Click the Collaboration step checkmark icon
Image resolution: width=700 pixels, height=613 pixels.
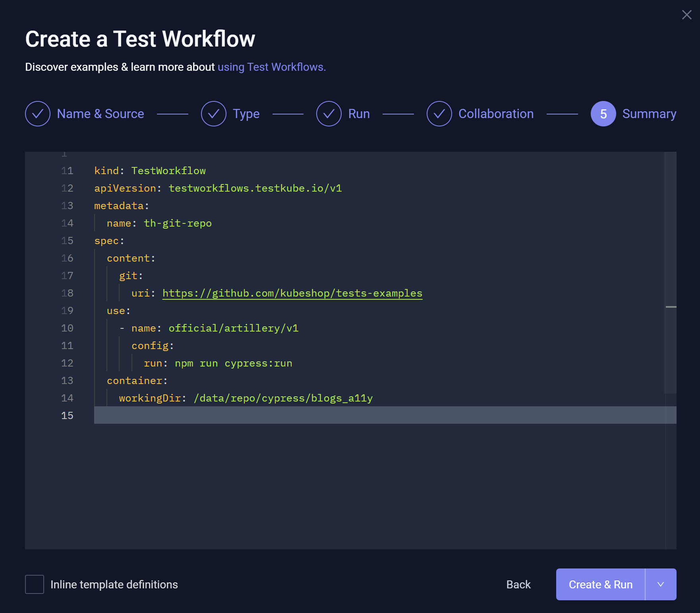pyautogui.click(x=439, y=114)
